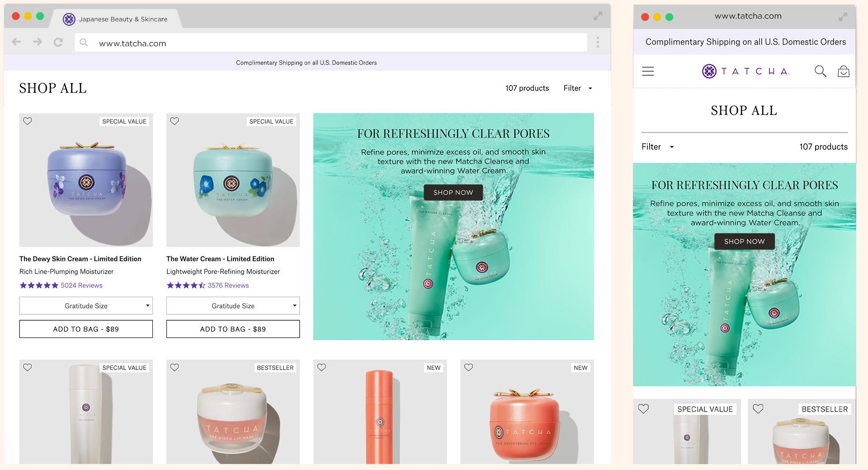Favorite The Water Cream with heart icon
The width and height of the screenshot is (868, 470).
[175, 121]
